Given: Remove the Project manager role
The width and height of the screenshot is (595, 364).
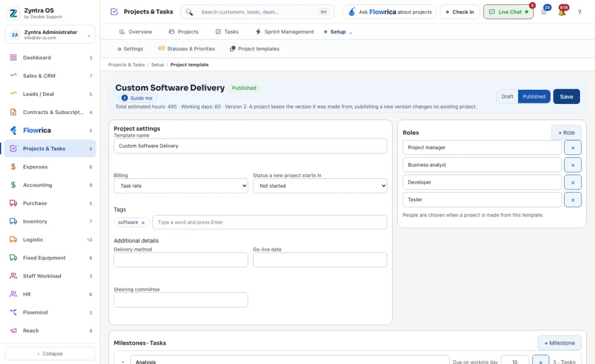Looking at the screenshot, I should pyautogui.click(x=573, y=148).
